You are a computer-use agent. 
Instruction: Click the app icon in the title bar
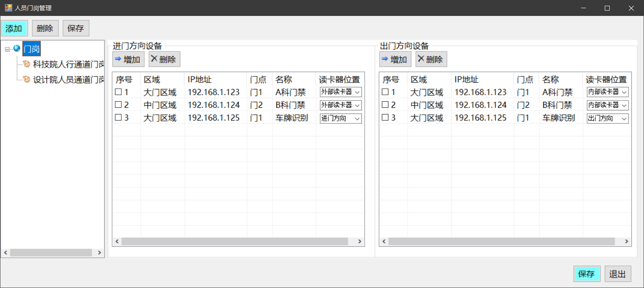point(8,8)
